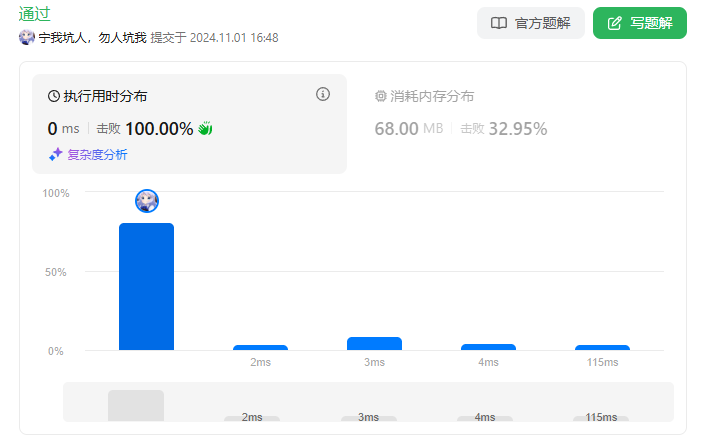
Task: Click the user avatar above the tallest bar
Action: click(147, 201)
